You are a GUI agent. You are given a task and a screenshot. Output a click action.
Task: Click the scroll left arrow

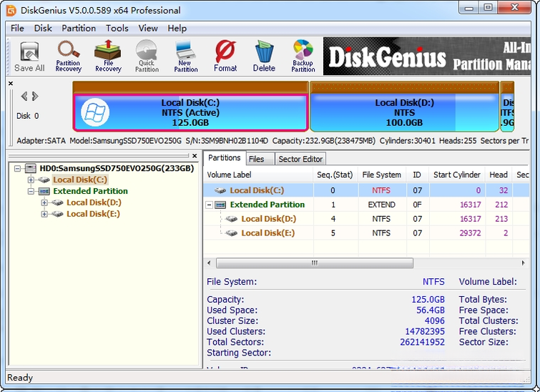[209, 263]
